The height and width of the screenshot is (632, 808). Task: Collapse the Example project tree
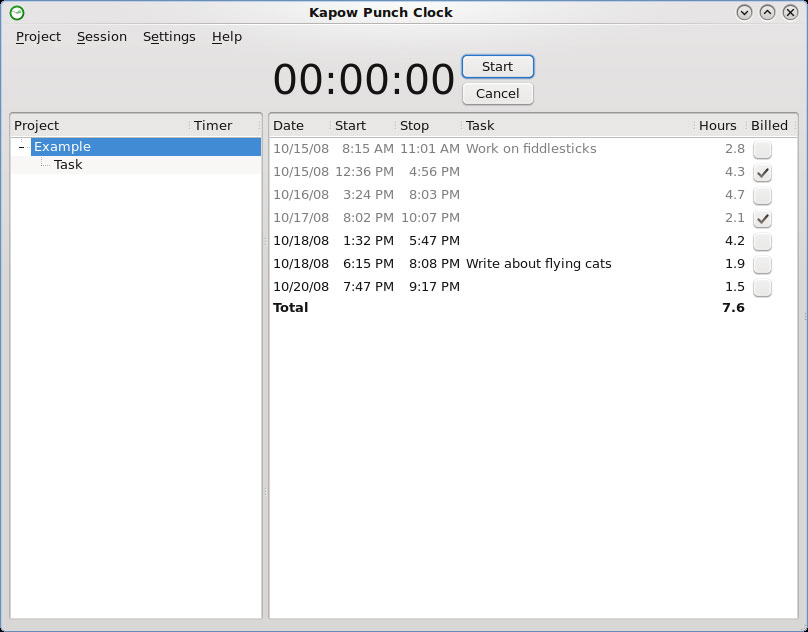pos(21,147)
